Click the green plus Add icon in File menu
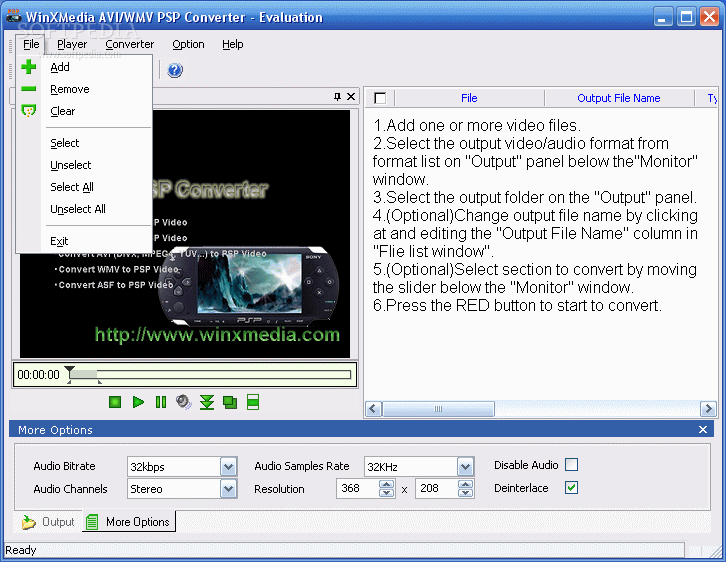726x562 pixels. pos(29,67)
